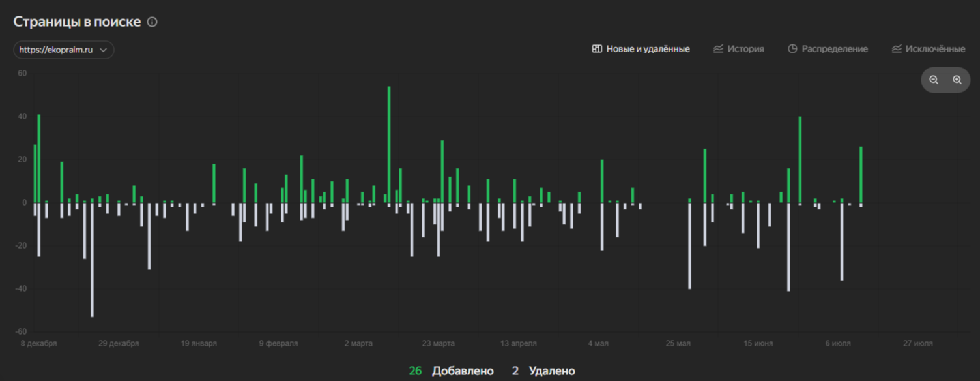Click the Распределение pie icon
This screenshot has width=980, height=381.
click(792, 49)
